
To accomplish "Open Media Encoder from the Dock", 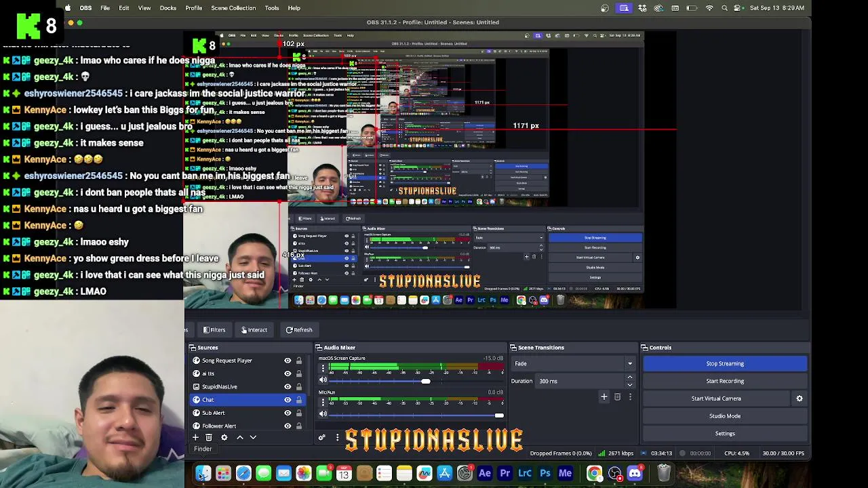I will click(x=566, y=473).
